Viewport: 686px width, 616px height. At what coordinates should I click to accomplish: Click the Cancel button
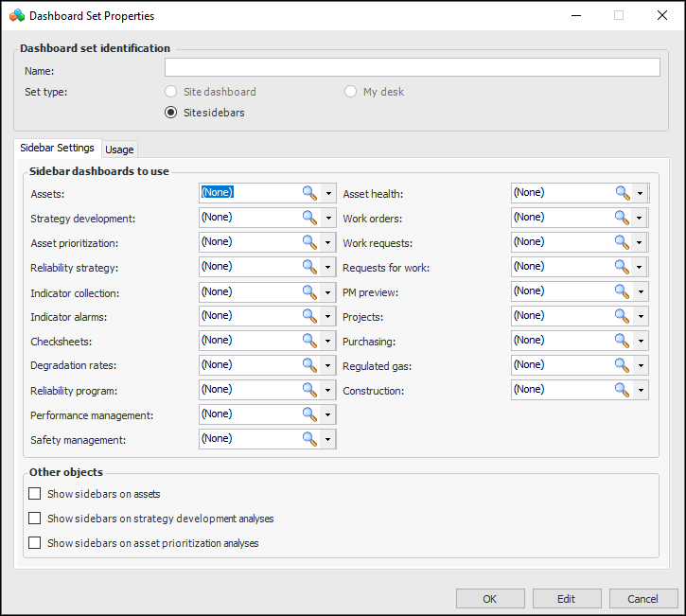(x=643, y=599)
